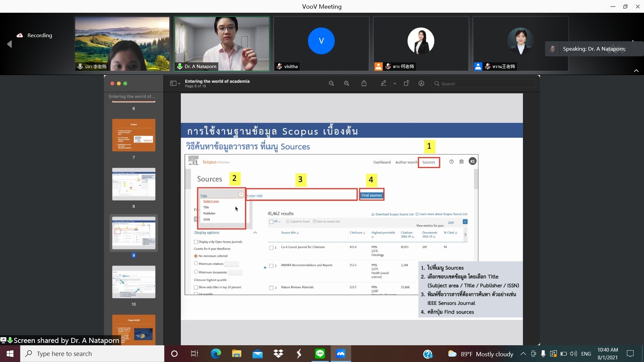Image resolution: width=644 pixels, height=362 pixels.
Task: Click the red close dot in Preview
Action: click(112, 83)
